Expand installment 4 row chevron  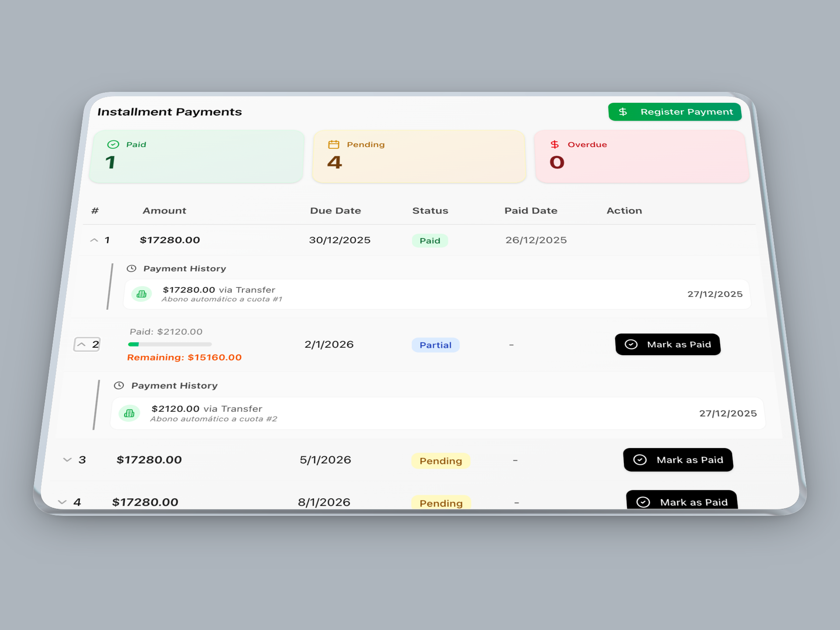62,502
